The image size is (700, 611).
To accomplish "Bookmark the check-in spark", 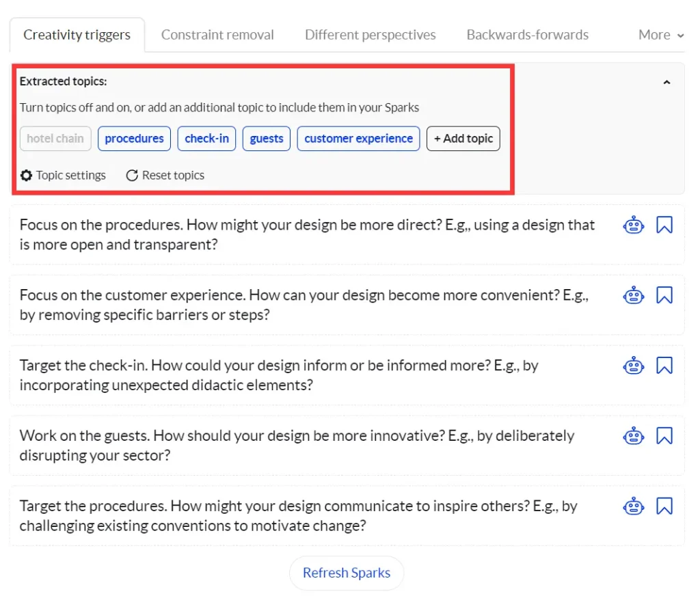I will coord(664,366).
